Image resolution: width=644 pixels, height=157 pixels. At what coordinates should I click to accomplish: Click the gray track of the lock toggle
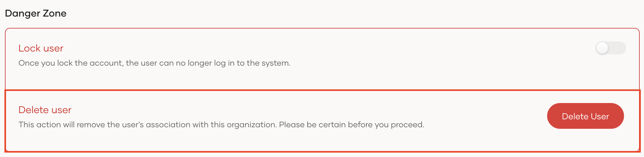pos(618,48)
